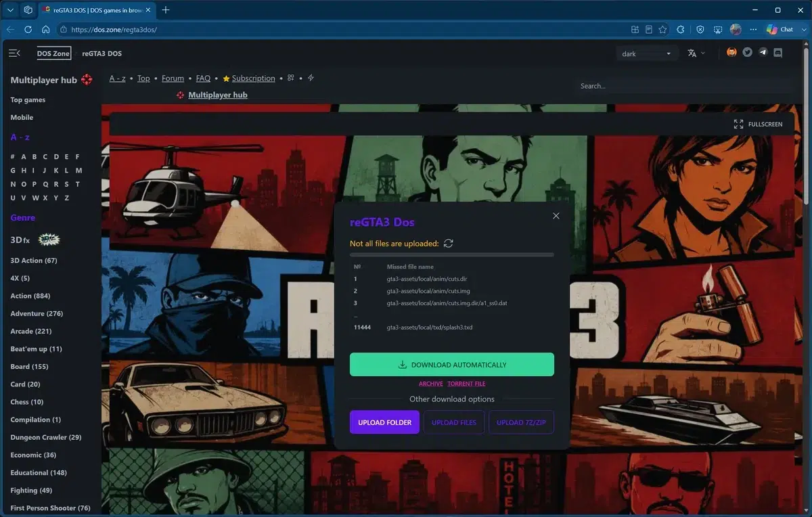
Task: Select letter G in the alphabet list
Action: coord(13,171)
